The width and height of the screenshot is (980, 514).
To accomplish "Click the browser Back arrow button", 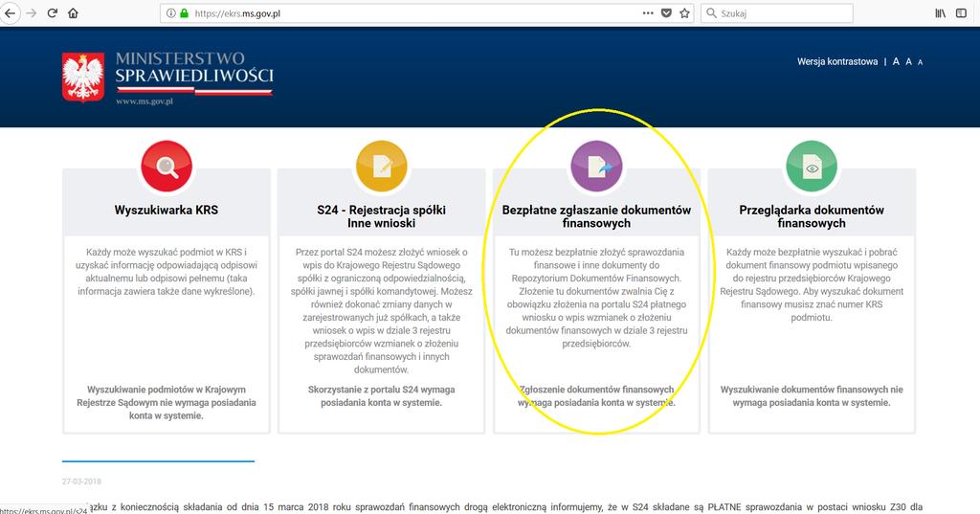I will click(10, 13).
